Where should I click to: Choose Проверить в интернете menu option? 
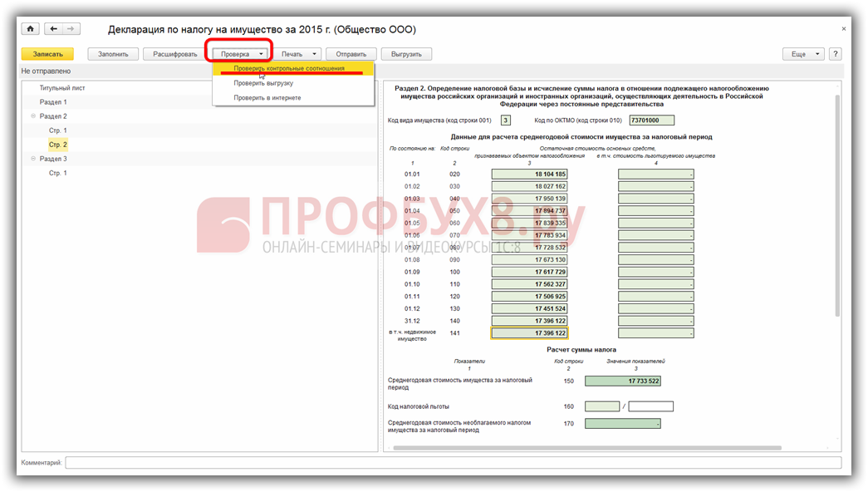tap(267, 98)
